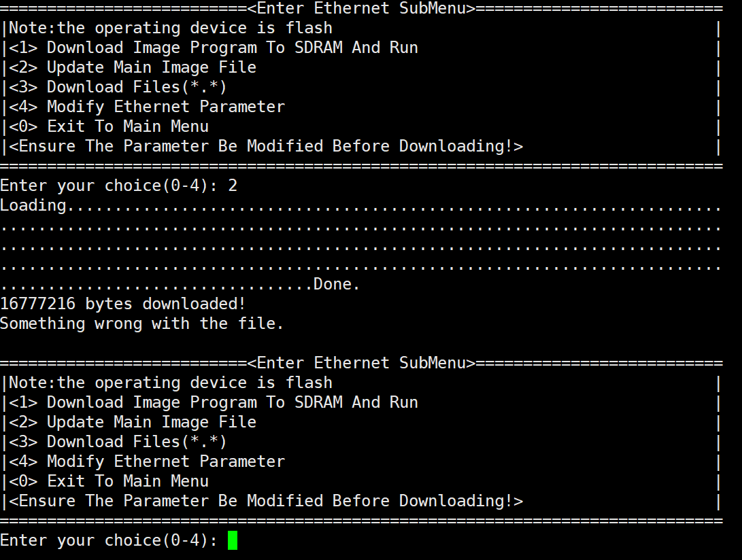Click the last "Enter your choice(0-4):" prompt text

[x=109, y=541]
